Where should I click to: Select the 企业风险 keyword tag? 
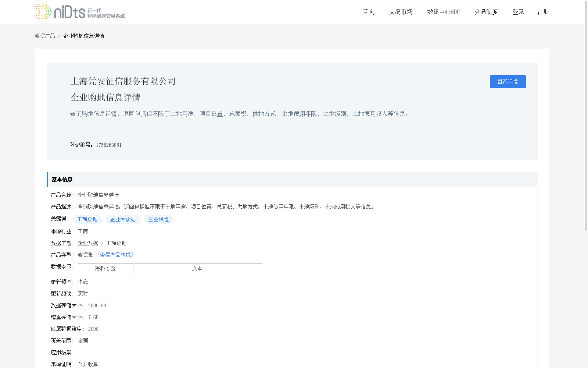click(x=158, y=219)
